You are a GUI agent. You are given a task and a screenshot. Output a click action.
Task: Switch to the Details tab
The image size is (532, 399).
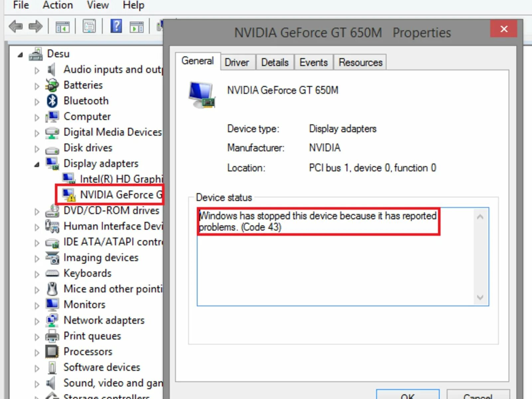point(275,62)
